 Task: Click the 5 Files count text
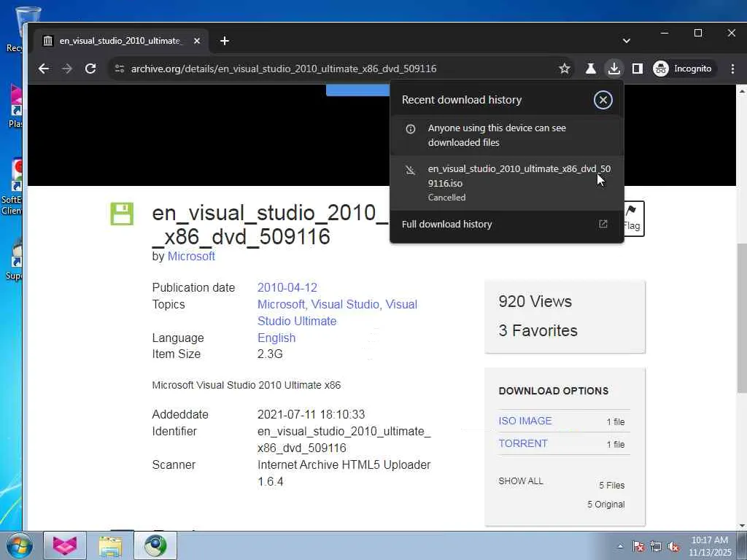(612, 485)
